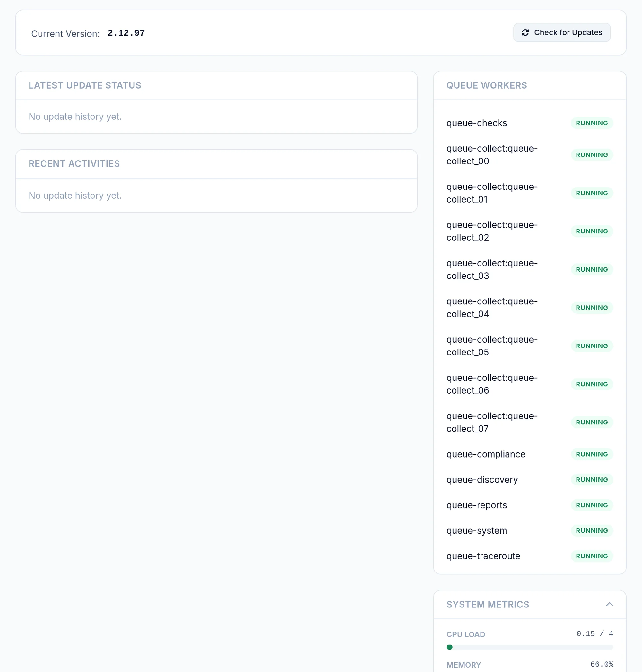Screen dimensions: 642x672
Task: Click the Running badge for queue-collect_04
Action: click(592, 308)
